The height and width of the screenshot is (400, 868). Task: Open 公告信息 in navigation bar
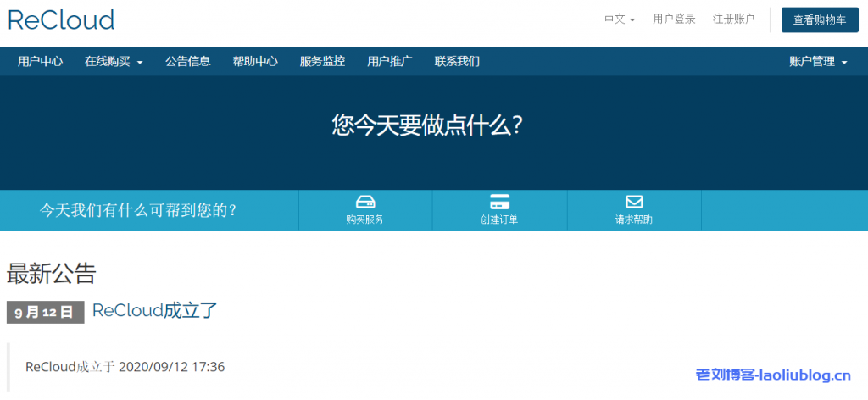(187, 61)
